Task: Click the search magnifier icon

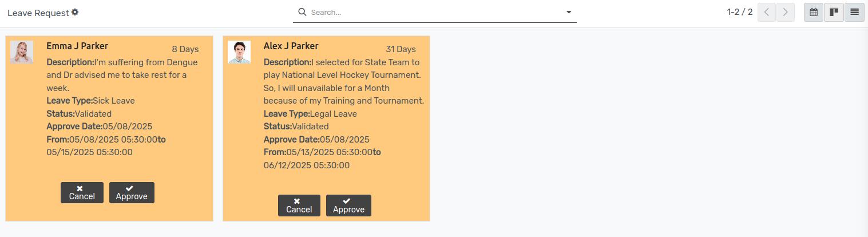Action: [x=302, y=12]
